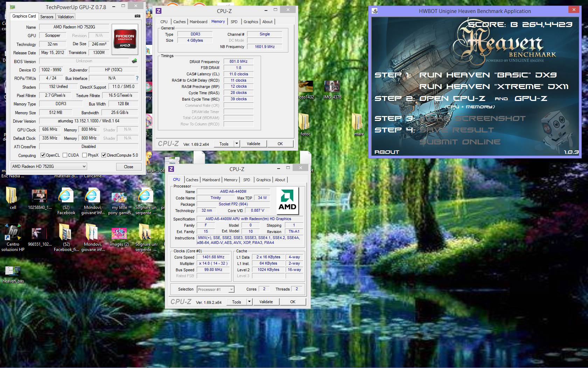Click the GPU Name field AMD Radeon HD 7520G
The image size is (588, 368).
(x=74, y=27)
